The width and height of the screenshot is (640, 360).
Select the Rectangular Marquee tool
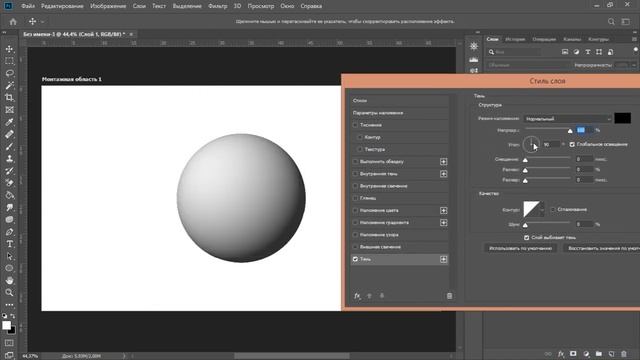tap(9, 61)
